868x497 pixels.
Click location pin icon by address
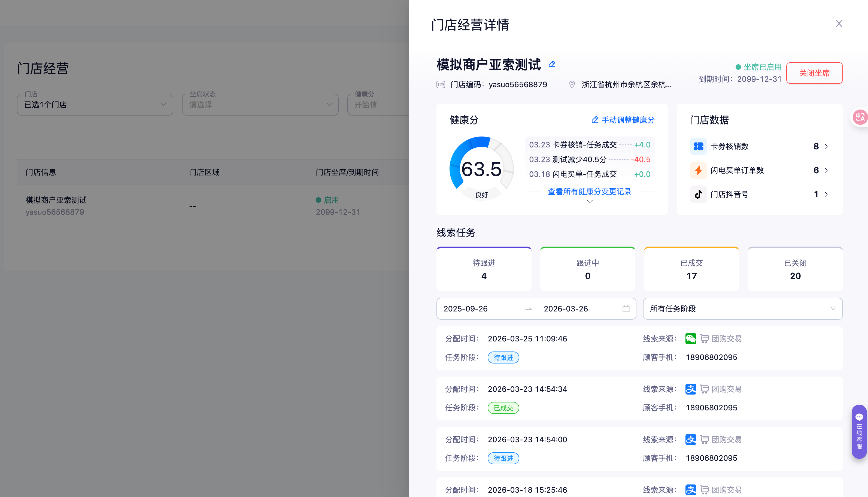[x=572, y=85]
